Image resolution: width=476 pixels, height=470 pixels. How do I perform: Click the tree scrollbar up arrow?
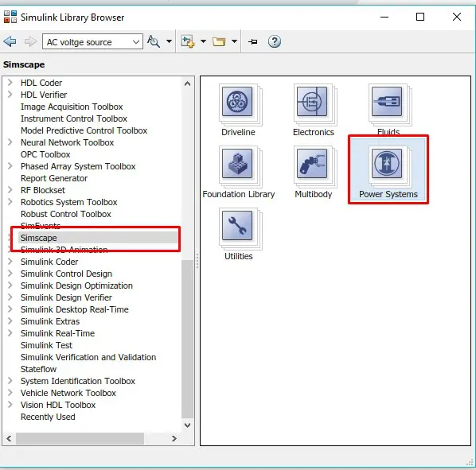(187, 84)
